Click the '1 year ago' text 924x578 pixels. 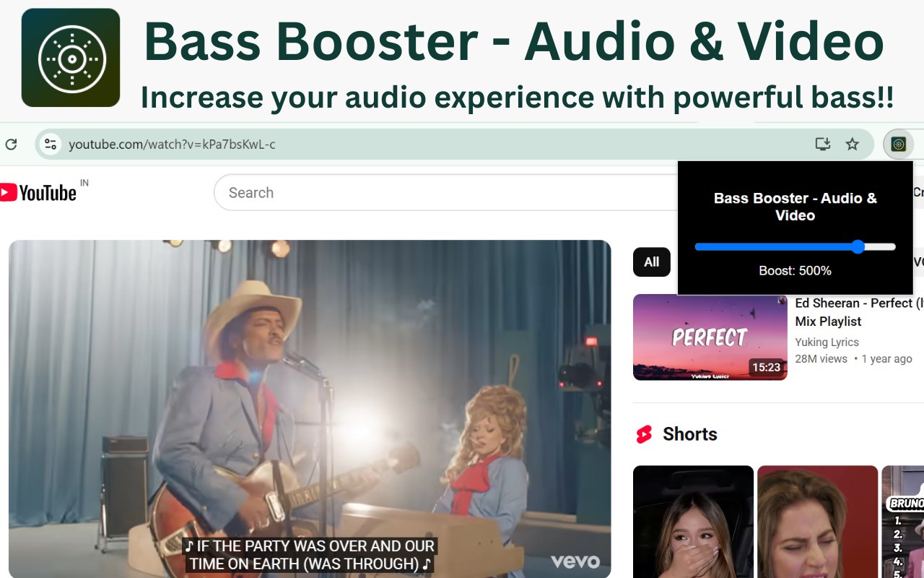click(x=886, y=359)
